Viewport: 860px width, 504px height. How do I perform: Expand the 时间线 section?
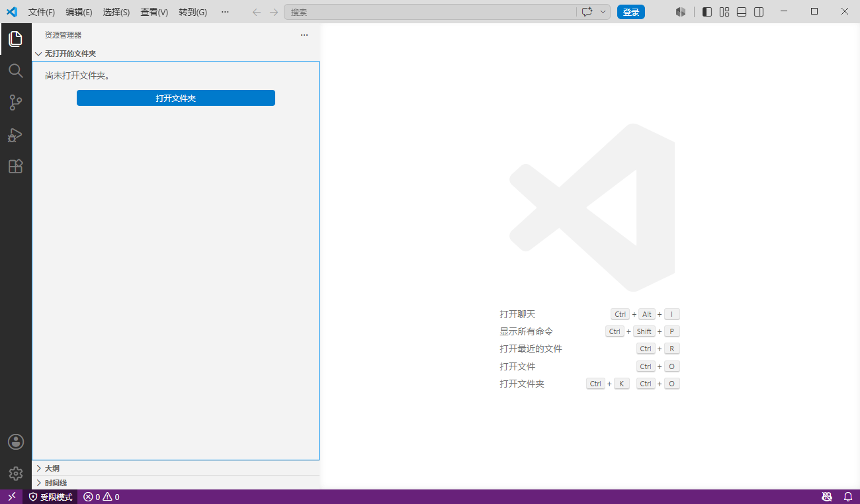[175, 483]
